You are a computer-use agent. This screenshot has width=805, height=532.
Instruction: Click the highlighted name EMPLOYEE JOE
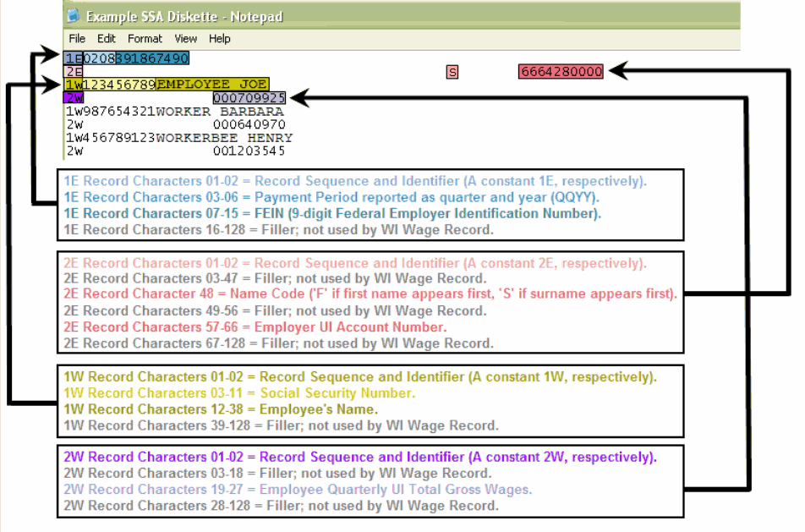212,85
